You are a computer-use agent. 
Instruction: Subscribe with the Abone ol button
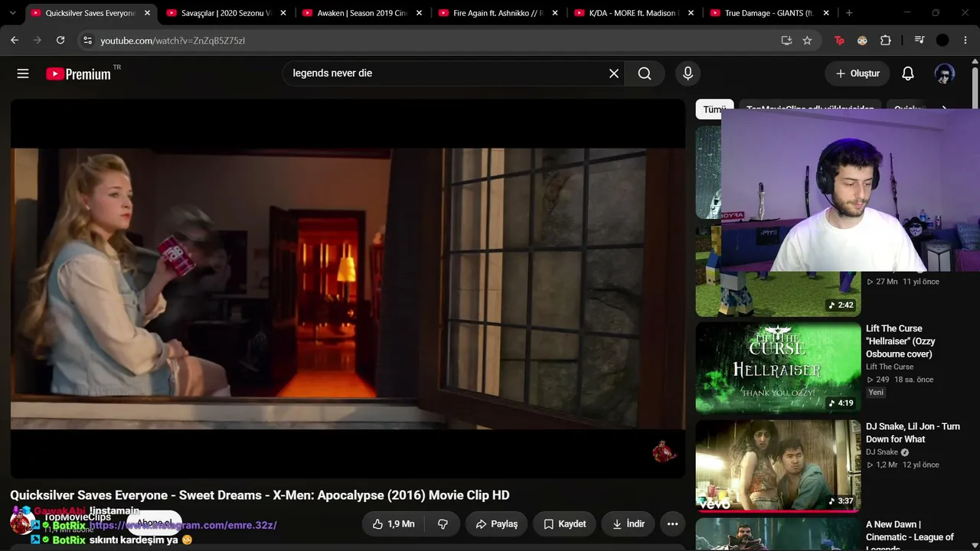(x=154, y=523)
